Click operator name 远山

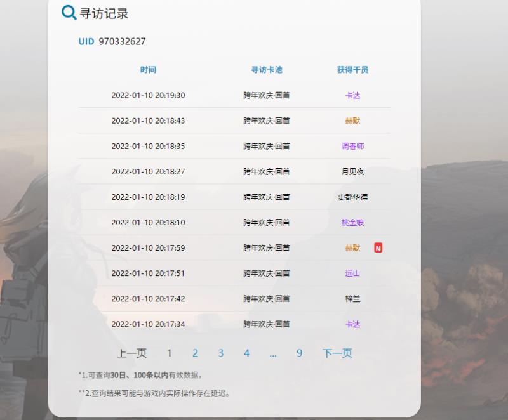pos(352,273)
